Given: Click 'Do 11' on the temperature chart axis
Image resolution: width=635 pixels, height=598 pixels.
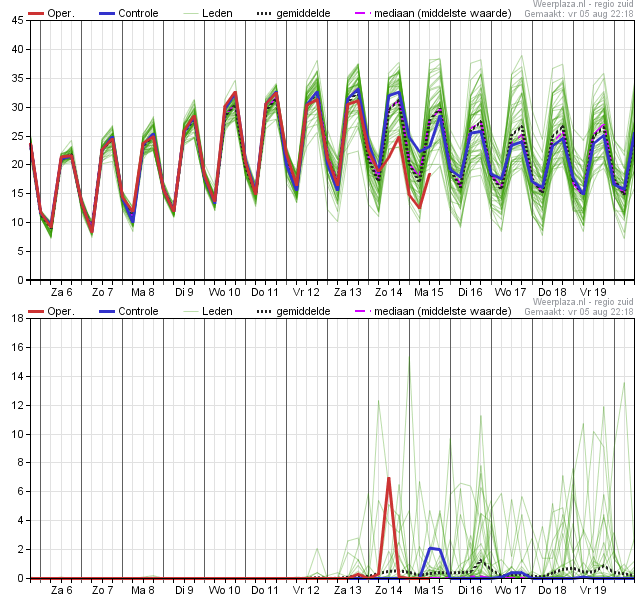Looking at the screenshot, I should pos(265,292).
